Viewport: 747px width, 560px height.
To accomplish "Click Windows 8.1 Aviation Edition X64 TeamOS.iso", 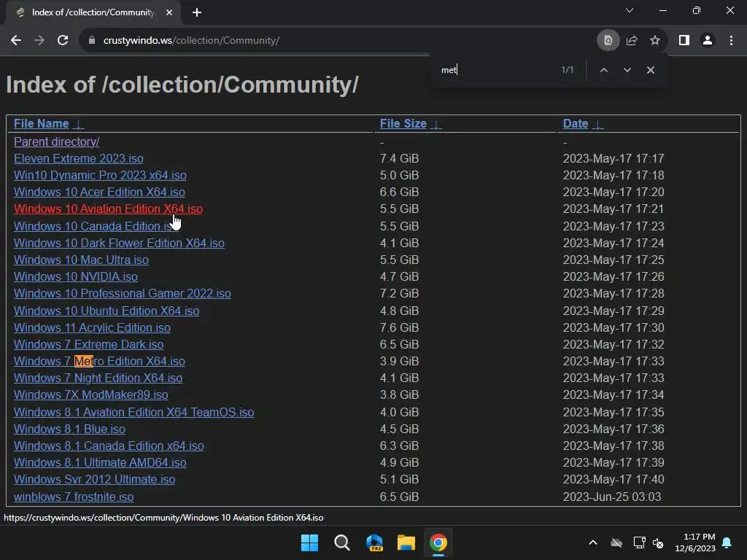I will (134, 413).
